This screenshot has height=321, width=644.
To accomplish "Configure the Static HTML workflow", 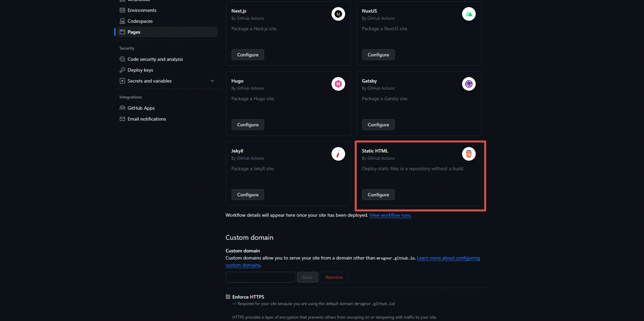I will tap(378, 195).
